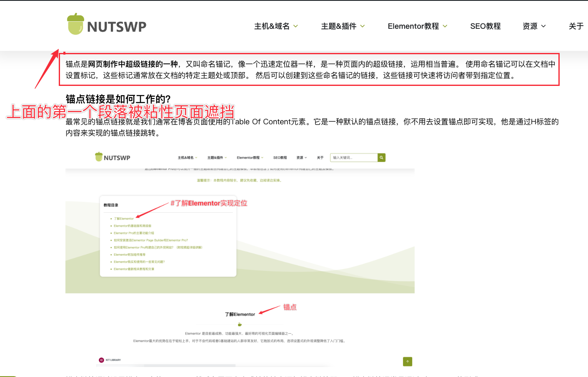Open the 关于 menu item
This screenshot has width=588, height=377.
tap(575, 26)
